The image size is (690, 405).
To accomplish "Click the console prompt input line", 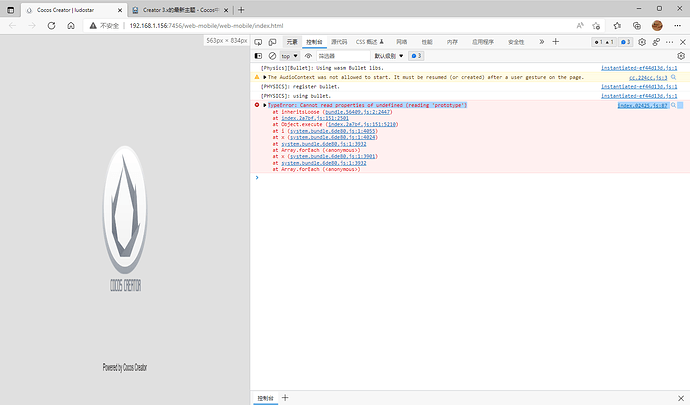I will point(470,177).
